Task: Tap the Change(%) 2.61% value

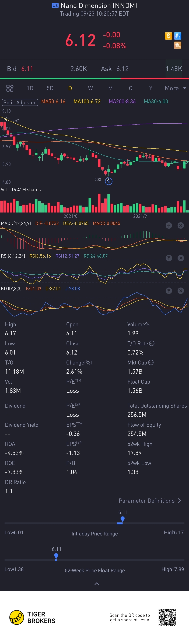Action: click(74, 372)
